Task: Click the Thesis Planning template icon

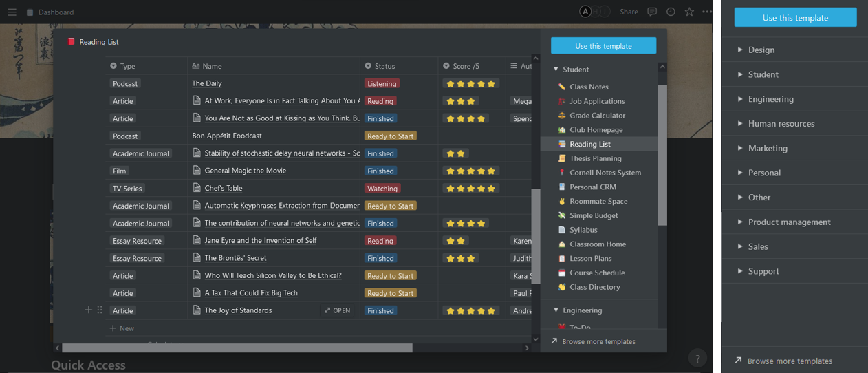Action: (x=562, y=158)
